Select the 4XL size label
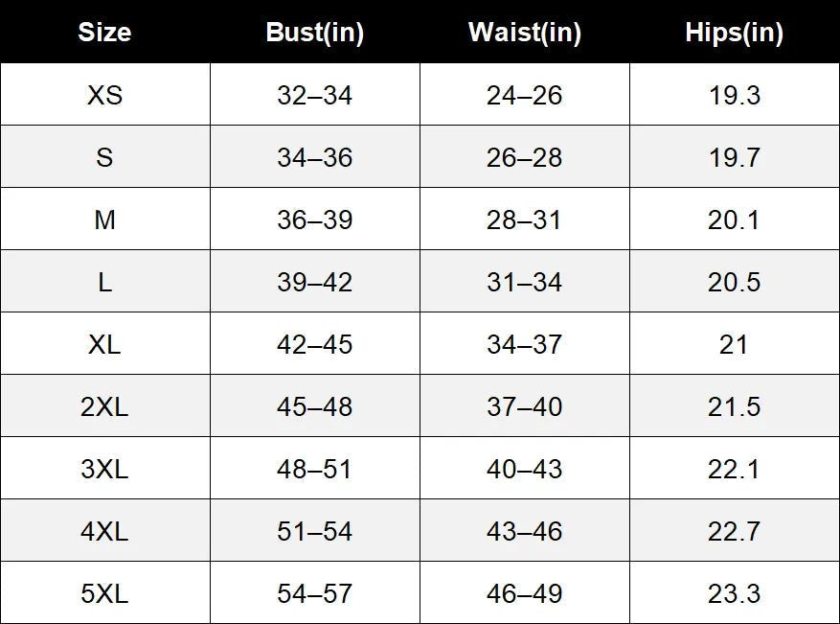Image resolution: width=840 pixels, height=624 pixels. (105, 531)
